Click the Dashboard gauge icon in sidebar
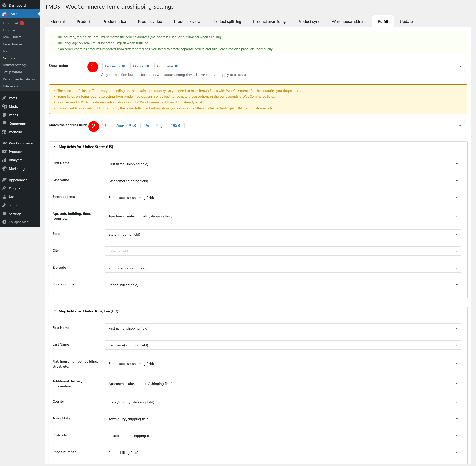Viewport: 476px width, 466px height. tap(4, 5)
